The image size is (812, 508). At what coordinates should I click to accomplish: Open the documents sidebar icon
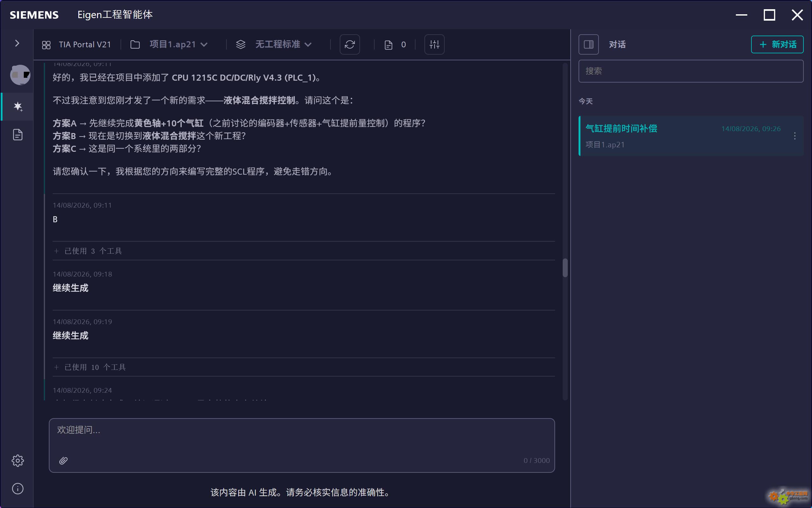click(18, 135)
